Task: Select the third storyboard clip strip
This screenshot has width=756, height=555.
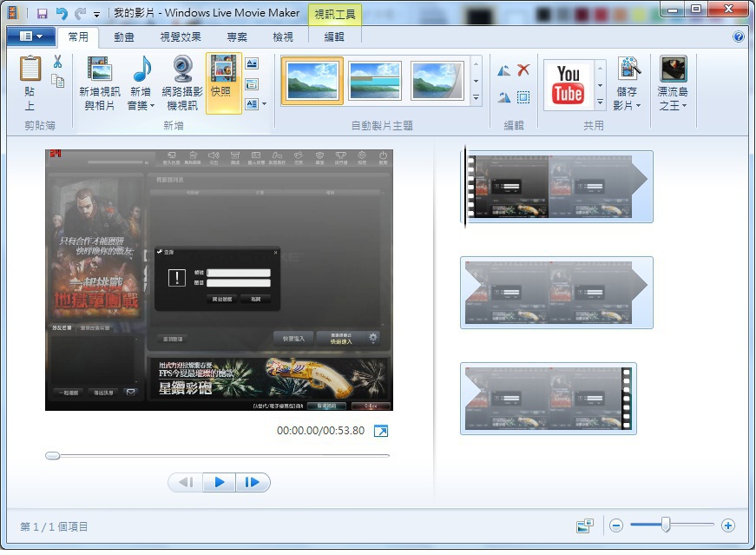Action: click(x=549, y=399)
